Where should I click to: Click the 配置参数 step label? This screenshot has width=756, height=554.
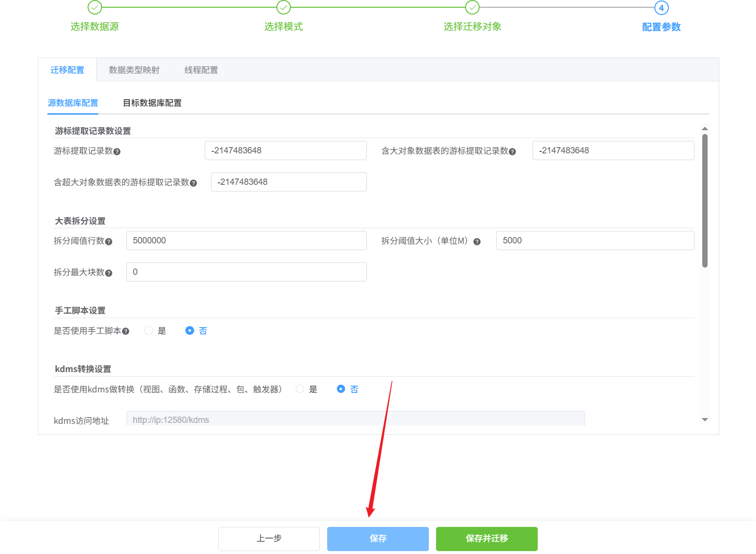coord(662,27)
